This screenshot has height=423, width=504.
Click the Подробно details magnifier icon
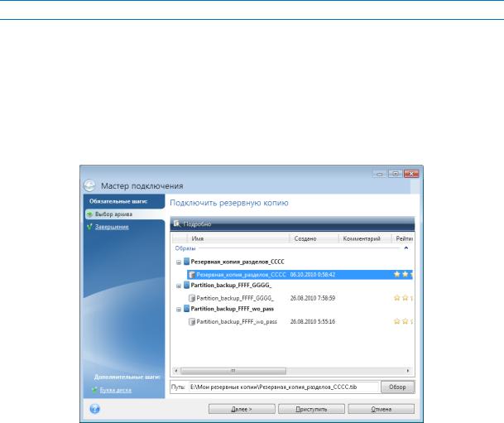click(177, 224)
